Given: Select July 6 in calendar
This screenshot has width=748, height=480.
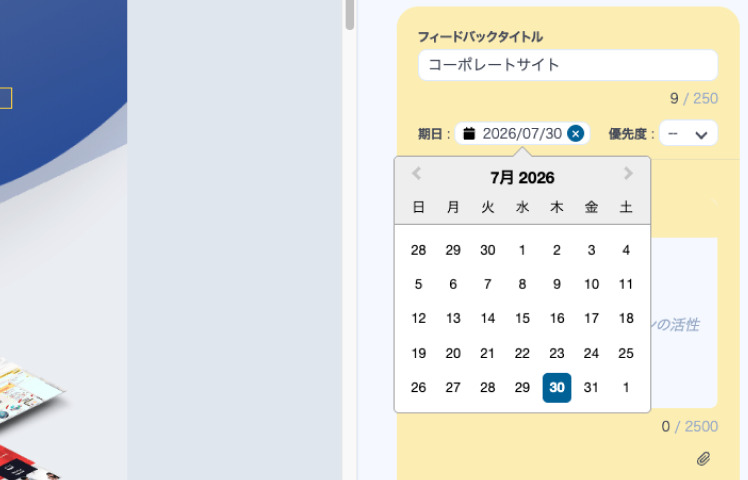Looking at the screenshot, I should click(453, 284).
